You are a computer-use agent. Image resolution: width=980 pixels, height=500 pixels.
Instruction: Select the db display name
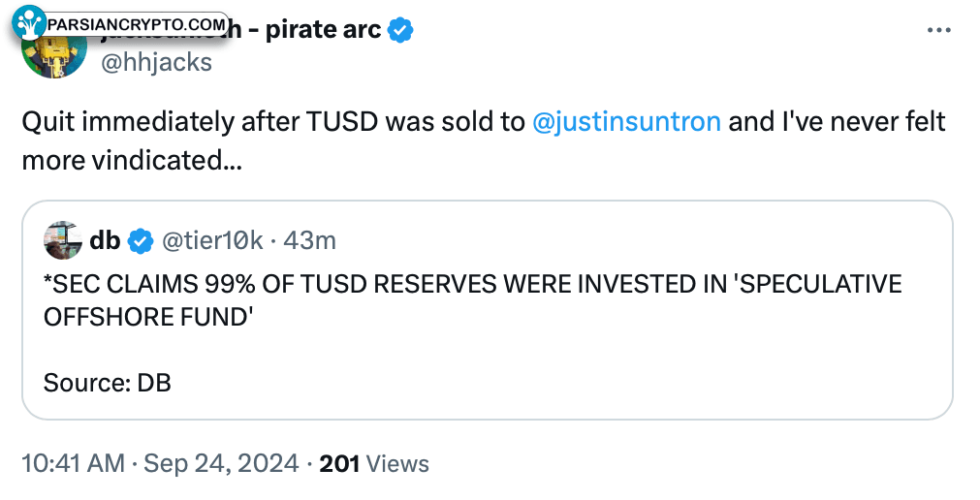(105, 240)
